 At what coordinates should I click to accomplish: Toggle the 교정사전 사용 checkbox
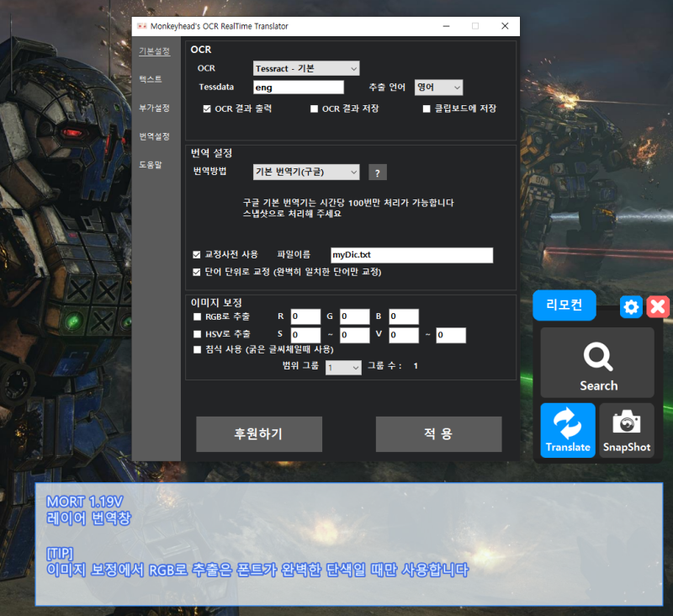(x=197, y=255)
